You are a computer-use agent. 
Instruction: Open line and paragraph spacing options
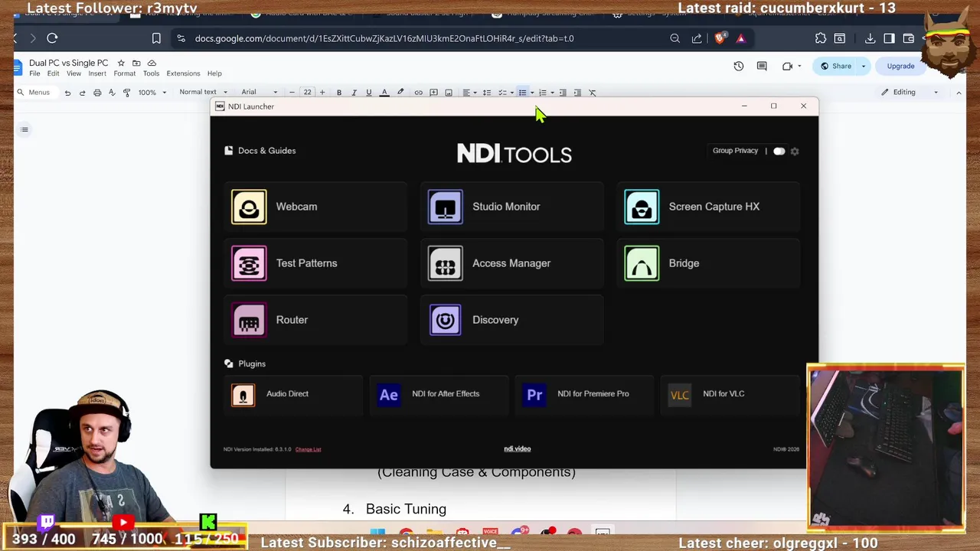(x=486, y=93)
